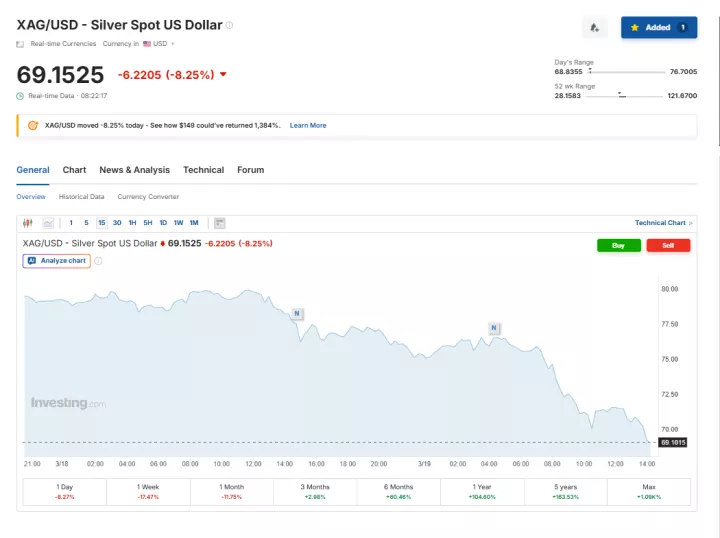Click the first N news marker on chart
The image size is (720, 538).
[297, 314]
